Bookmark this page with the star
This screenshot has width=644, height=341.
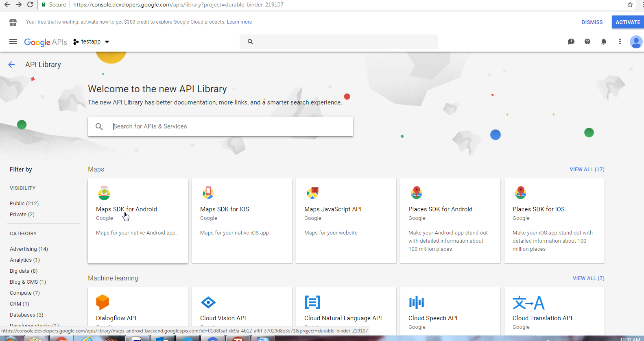click(x=630, y=4)
